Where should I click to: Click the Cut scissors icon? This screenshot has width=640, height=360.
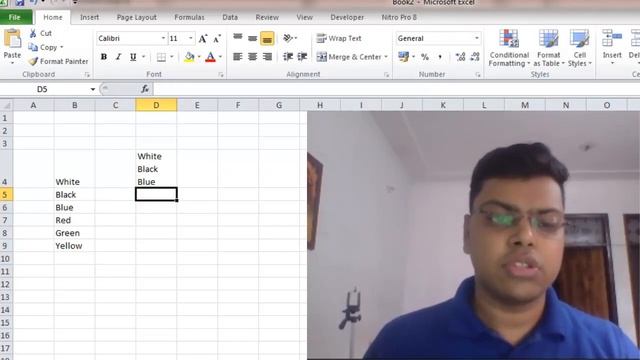pyautogui.click(x=33, y=33)
